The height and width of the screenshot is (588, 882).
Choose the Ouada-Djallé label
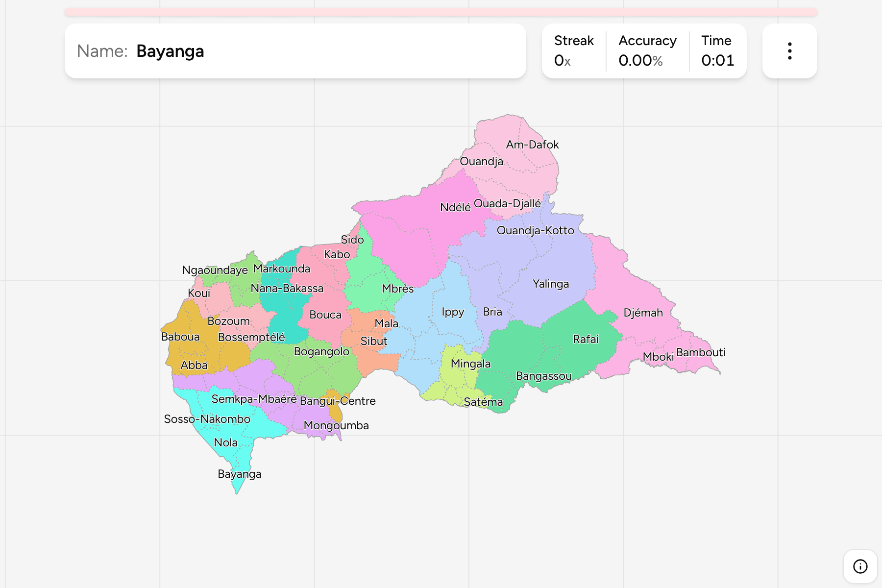507,203
